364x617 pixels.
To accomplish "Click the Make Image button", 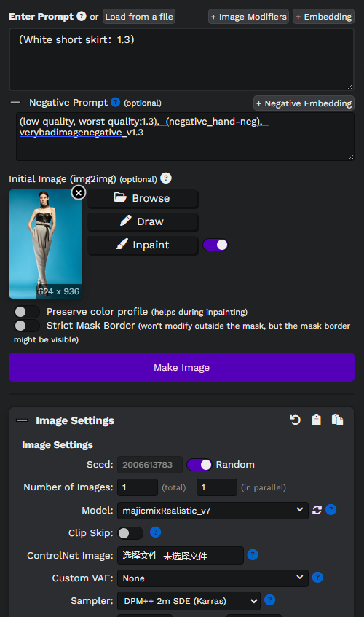I will coord(181,367).
